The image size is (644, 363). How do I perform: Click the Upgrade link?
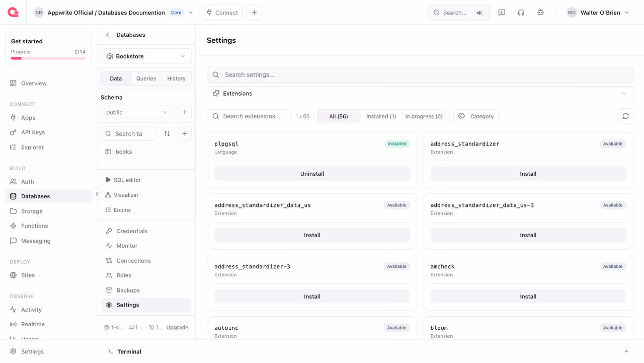point(177,327)
